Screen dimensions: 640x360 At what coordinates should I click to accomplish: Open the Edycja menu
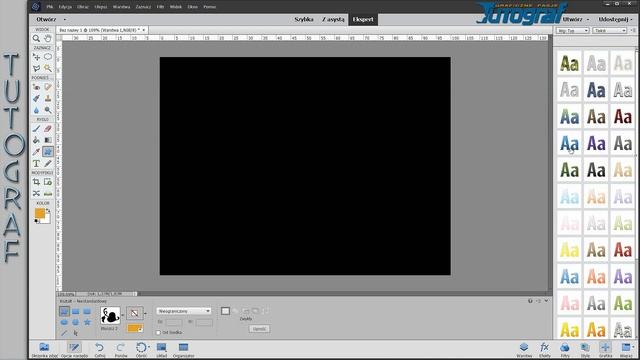[65, 7]
